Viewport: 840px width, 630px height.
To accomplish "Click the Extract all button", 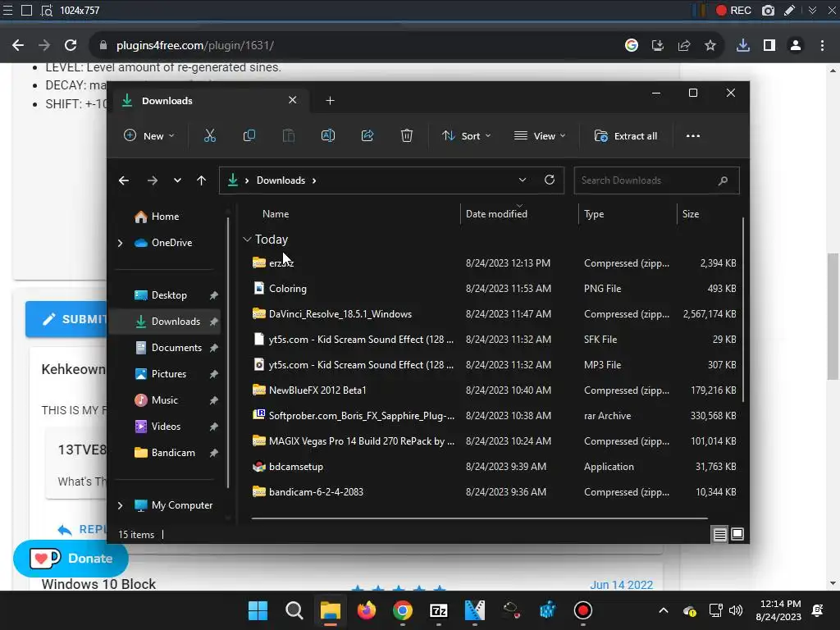I will click(626, 136).
